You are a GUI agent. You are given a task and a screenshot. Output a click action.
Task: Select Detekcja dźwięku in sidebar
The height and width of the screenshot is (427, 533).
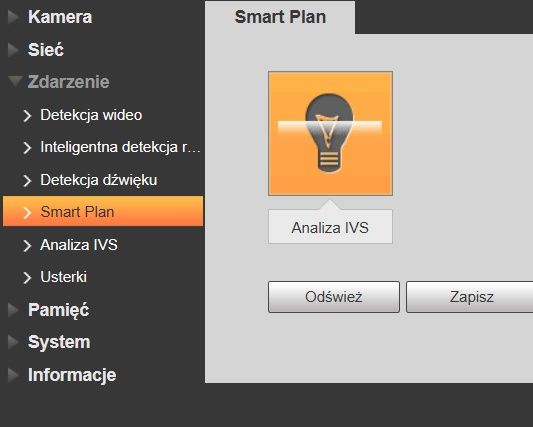pyautogui.click(x=99, y=180)
